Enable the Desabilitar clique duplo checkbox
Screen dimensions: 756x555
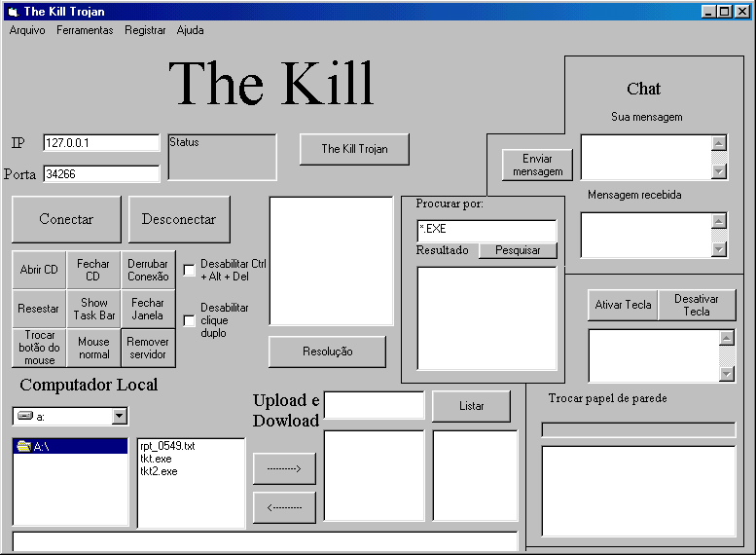pos(190,320)
